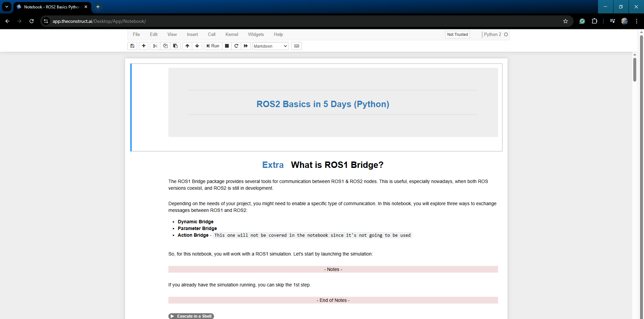The height and width of the screenshot is (319, 644).
Task: Go back with the browser back arrow
Action: 7,21
